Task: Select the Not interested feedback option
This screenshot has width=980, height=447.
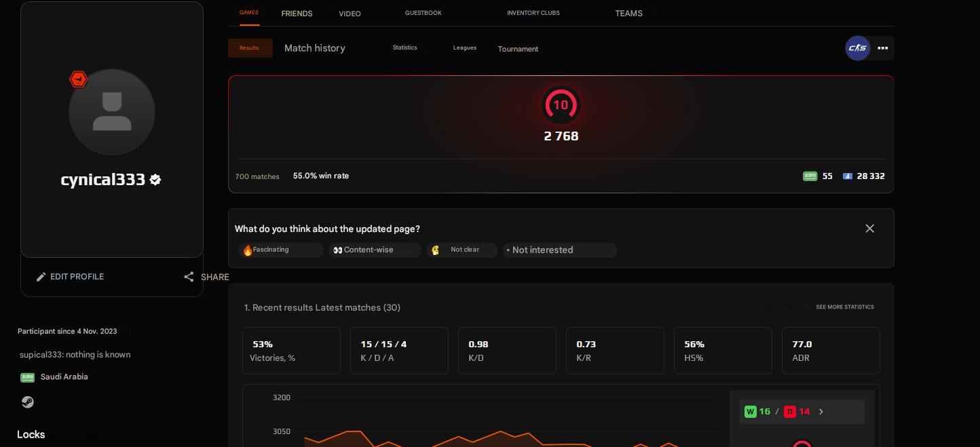Action: [x=559, y=250]
